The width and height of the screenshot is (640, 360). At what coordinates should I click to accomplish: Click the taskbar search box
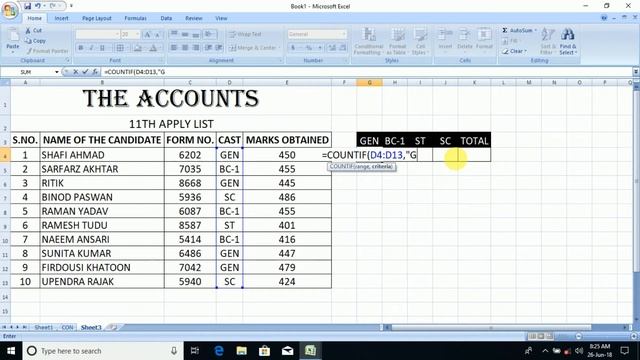point(103,351)
